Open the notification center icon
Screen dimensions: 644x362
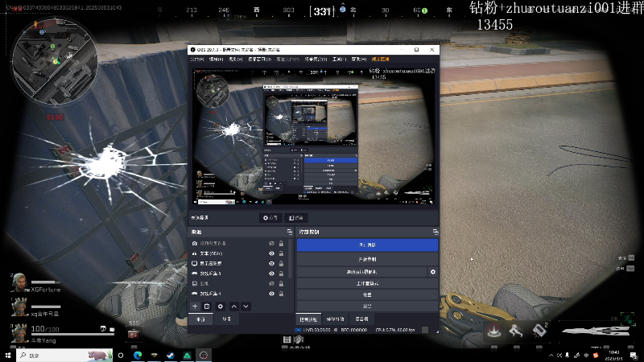(x=634, y=356)
